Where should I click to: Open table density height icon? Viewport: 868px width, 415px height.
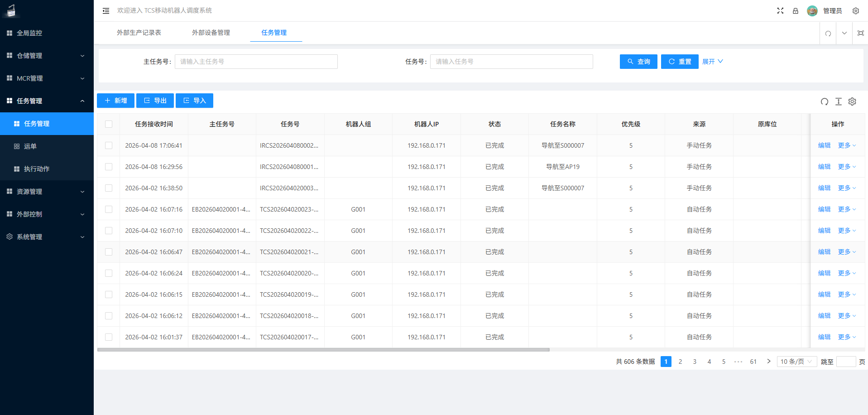click(839, 101)
